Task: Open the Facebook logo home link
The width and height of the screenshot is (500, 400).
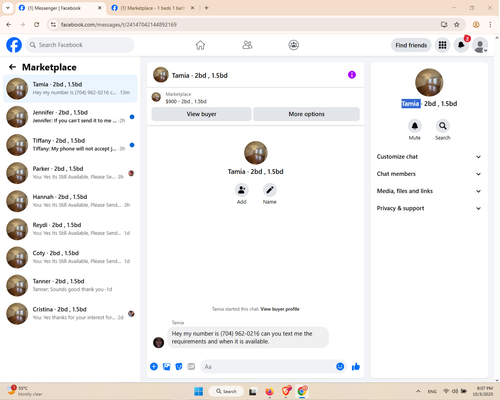Action: (14, 45)
